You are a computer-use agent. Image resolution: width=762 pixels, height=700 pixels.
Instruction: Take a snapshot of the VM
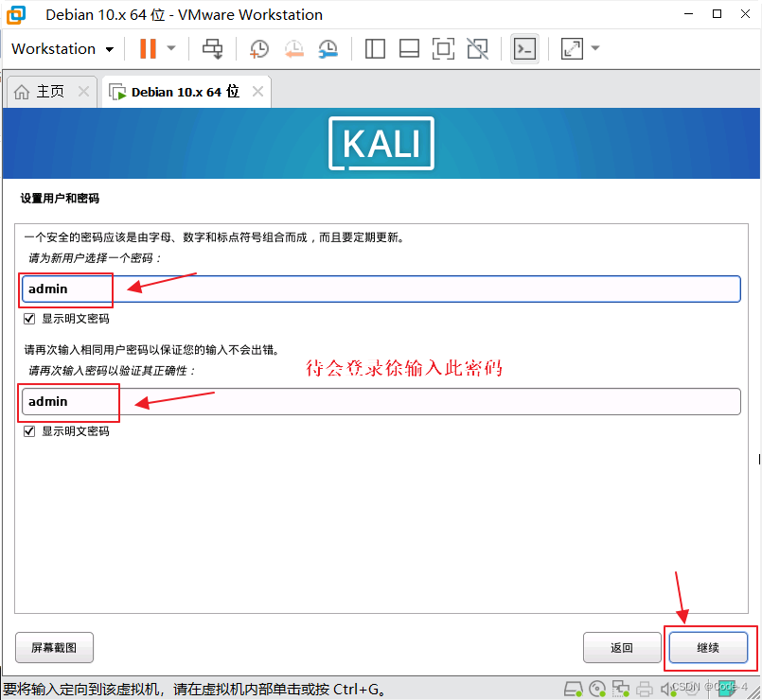[258, 48]
